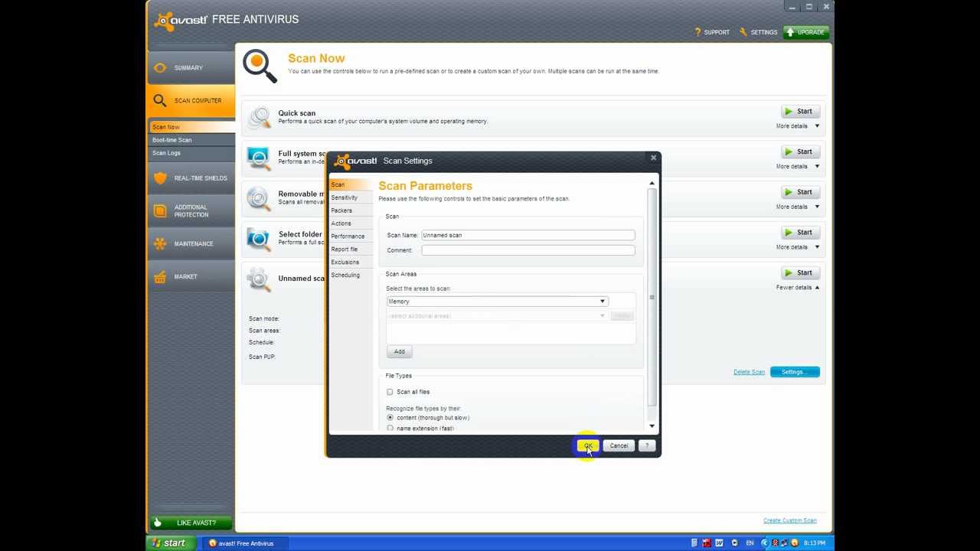Click the Maintenance gear icon
Viewport: 980px width, 551px height.
point(160,244)
